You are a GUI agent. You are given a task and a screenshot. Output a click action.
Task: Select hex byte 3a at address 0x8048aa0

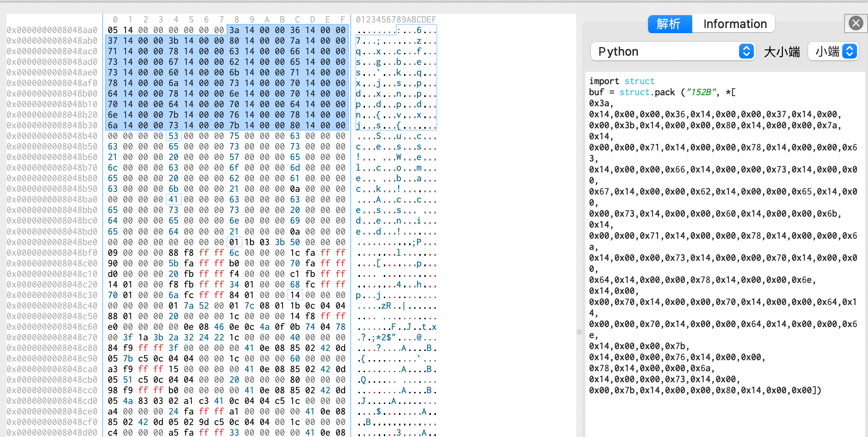click(x=234, y=30)
